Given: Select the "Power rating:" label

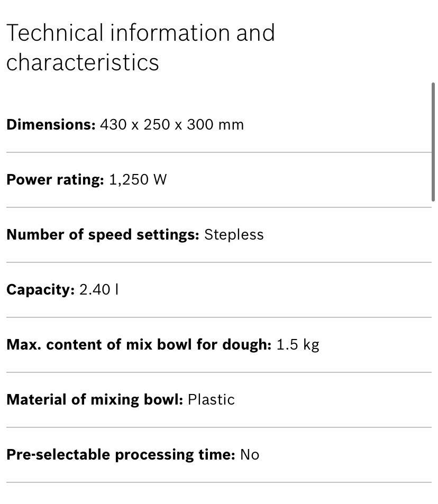Looking at the screenshot, I should pyautogui.click(x=55, y=180).
